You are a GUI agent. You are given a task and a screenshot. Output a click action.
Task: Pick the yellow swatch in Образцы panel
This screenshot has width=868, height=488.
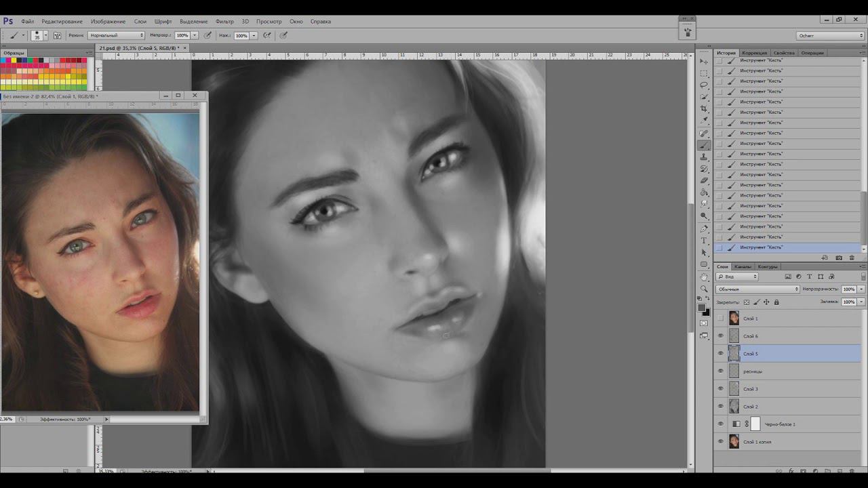click(14, 60)
